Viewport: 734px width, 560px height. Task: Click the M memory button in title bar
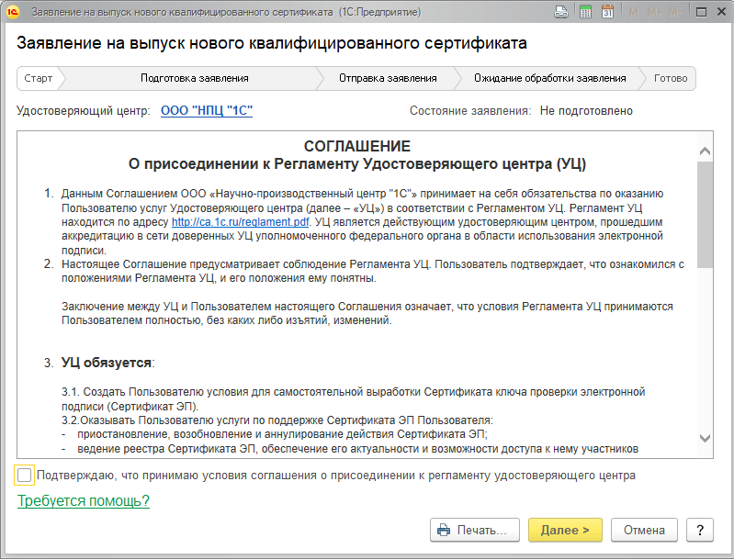click(x=633, y=13)
